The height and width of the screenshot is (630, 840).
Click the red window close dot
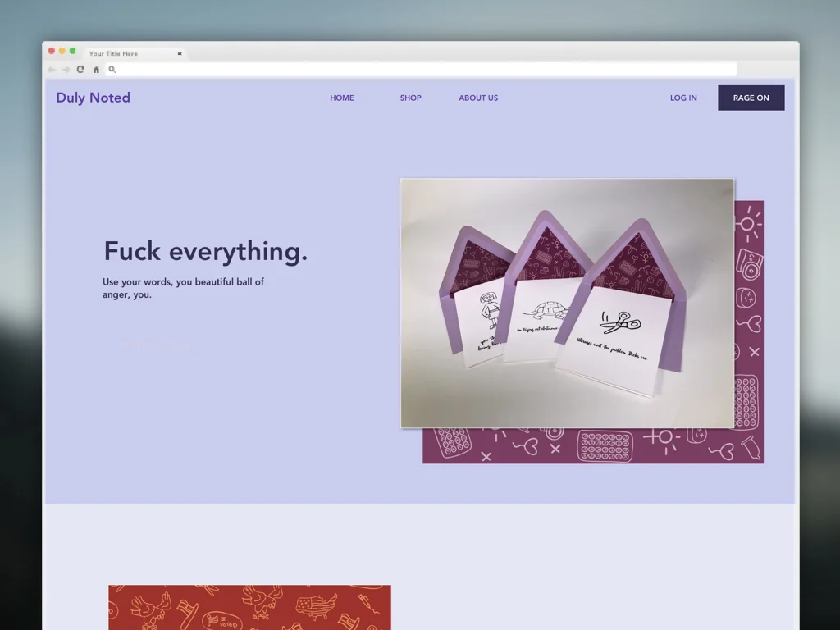click(52, 51)
